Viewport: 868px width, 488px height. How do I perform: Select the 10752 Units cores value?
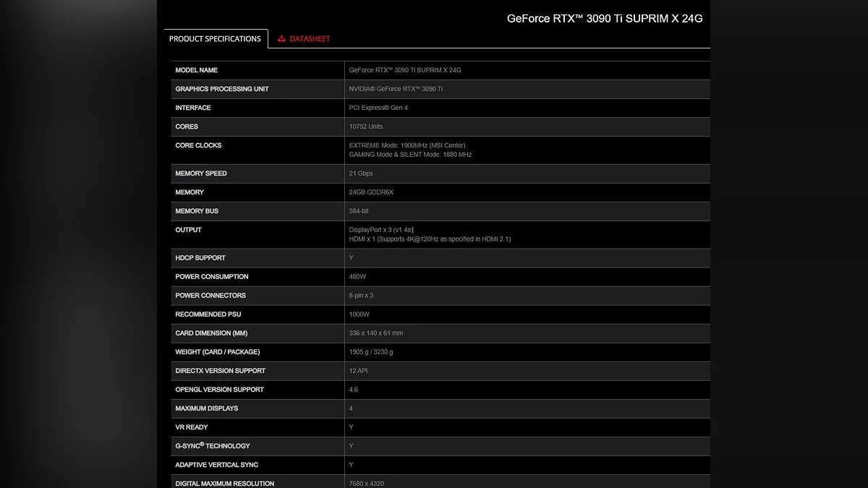(x=365, y=127)
